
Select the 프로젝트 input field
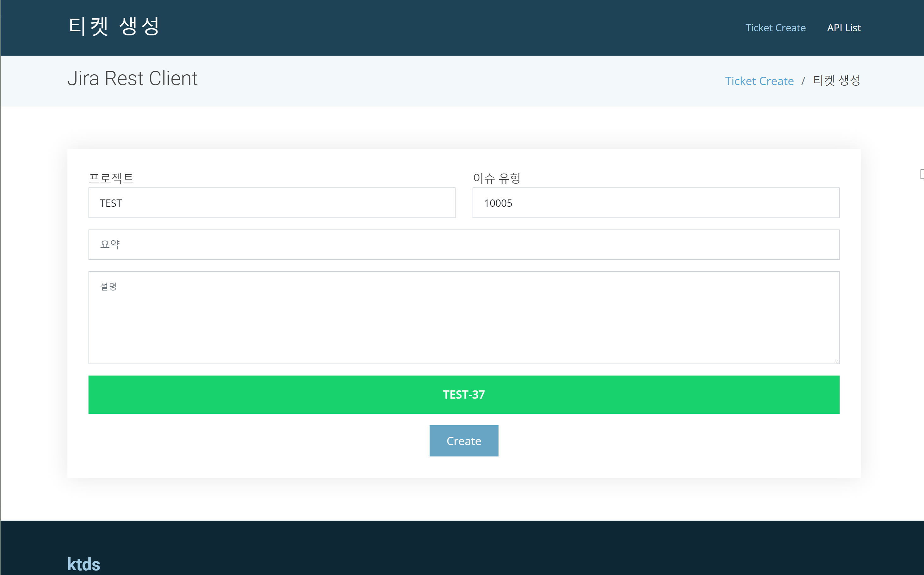tap(272, 202)
